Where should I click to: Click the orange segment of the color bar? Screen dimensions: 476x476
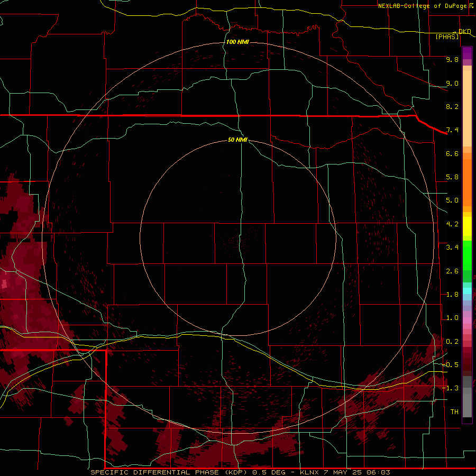[467, 182]
